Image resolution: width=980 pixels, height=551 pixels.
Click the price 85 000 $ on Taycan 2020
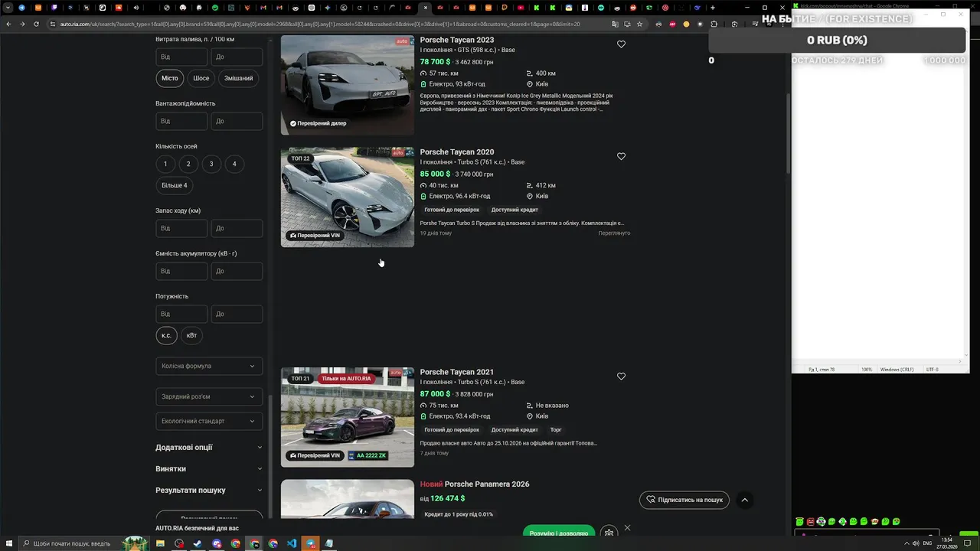[x=435, y=174]
